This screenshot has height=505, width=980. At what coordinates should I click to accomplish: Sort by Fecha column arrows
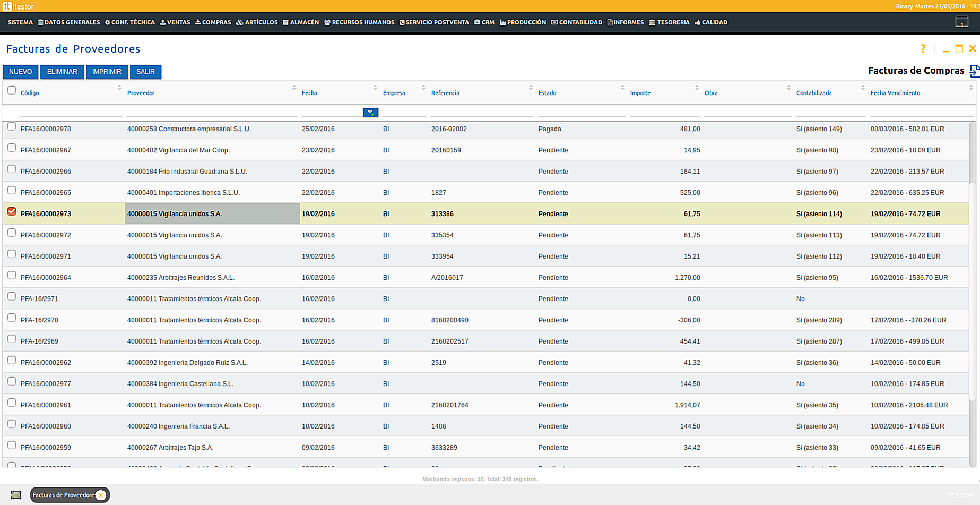tap(375, 88)
